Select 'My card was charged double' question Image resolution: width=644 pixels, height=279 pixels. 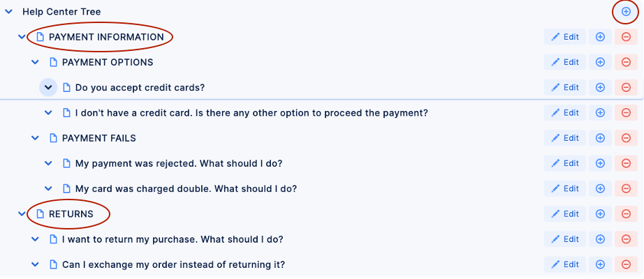coord(186,188)
